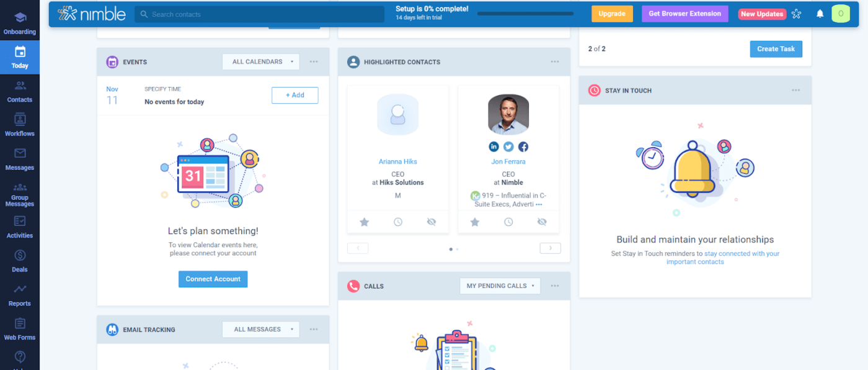Show next highlighted contacts with right arrow
868x370 pixels.
tap(551, 248)
